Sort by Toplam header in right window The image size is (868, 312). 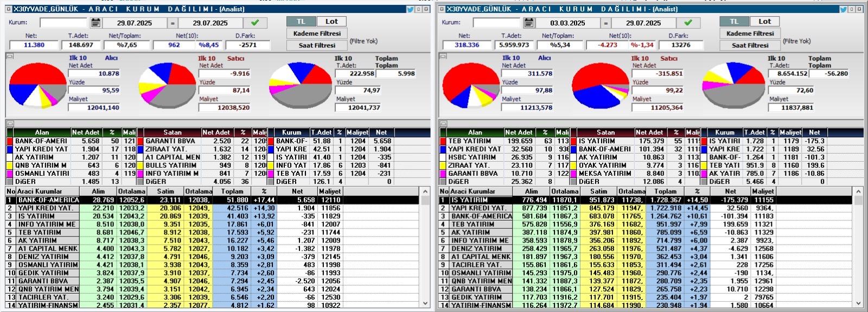point(665,192)
